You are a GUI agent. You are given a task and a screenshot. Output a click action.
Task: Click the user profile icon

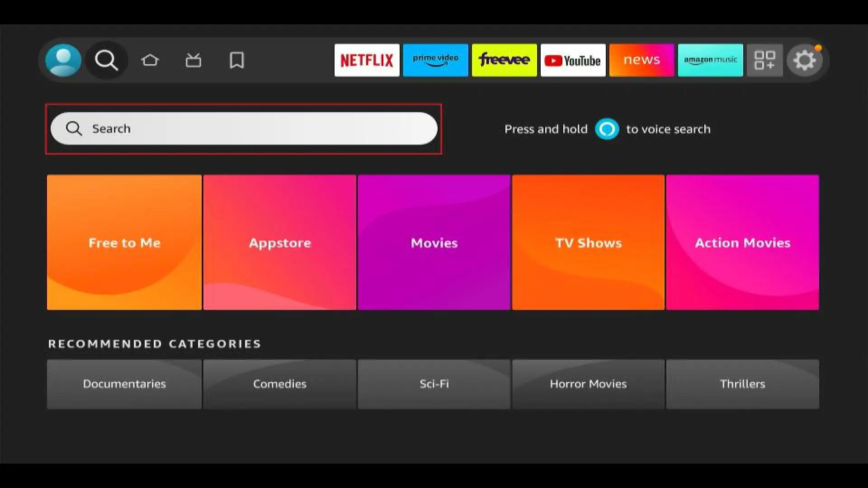click(x=63, y=60)
